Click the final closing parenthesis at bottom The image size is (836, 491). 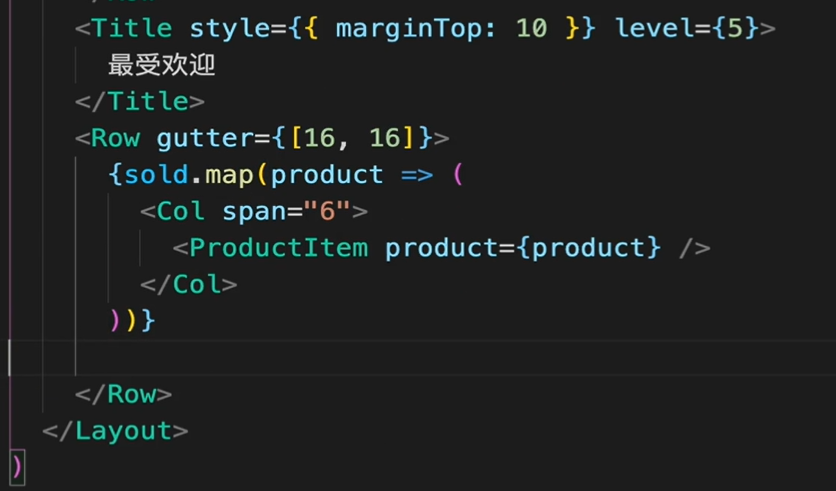[x=17, y=468]
